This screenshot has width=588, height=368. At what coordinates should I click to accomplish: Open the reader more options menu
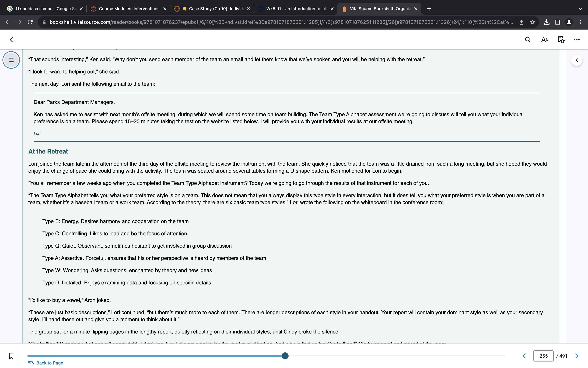click(x=577, y=40)
